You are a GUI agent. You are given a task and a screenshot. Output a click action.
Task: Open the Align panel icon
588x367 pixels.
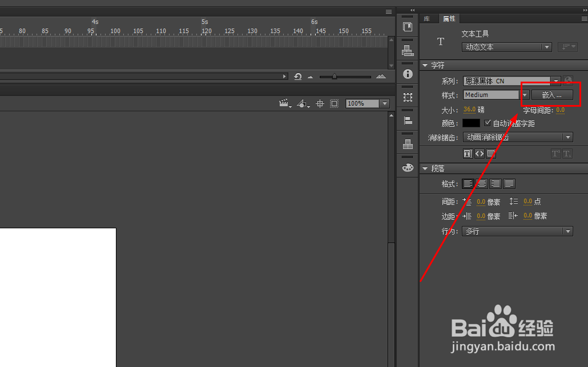[408, 120]
